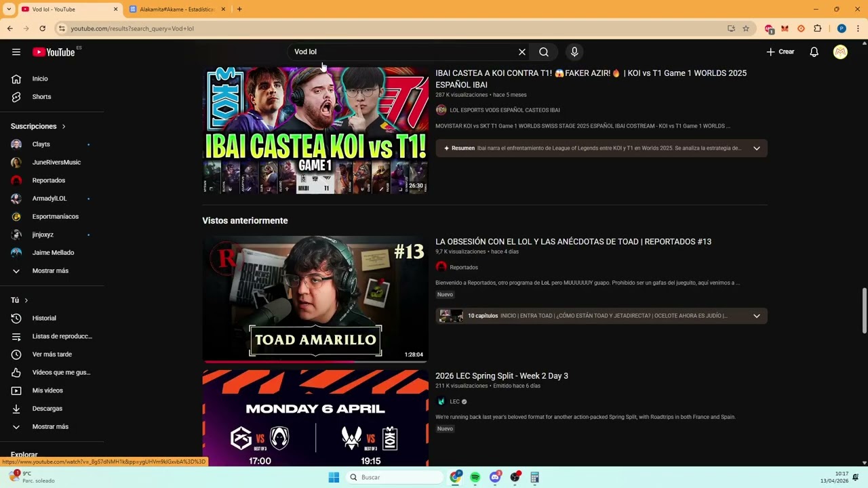Viewport: 868px width, 488px height.
Task: Open the Suscripciones section heading
Action: pyautogui.click(x=38, y=126)
